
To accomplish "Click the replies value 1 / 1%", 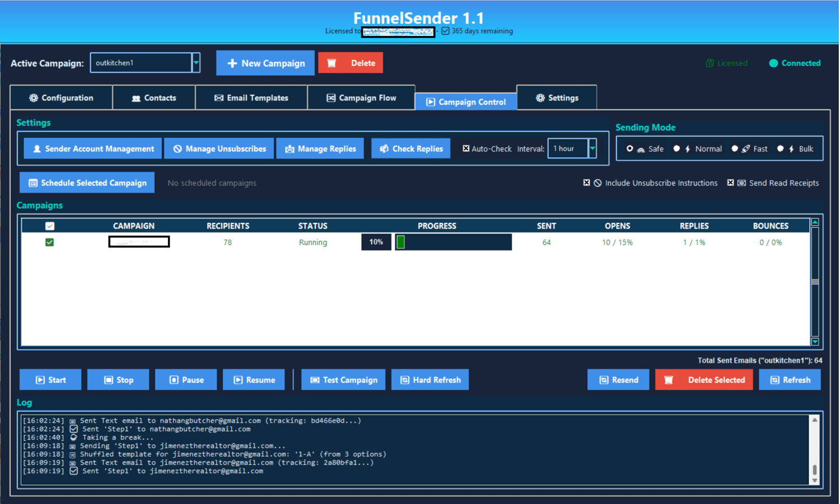I will [694, 242].
